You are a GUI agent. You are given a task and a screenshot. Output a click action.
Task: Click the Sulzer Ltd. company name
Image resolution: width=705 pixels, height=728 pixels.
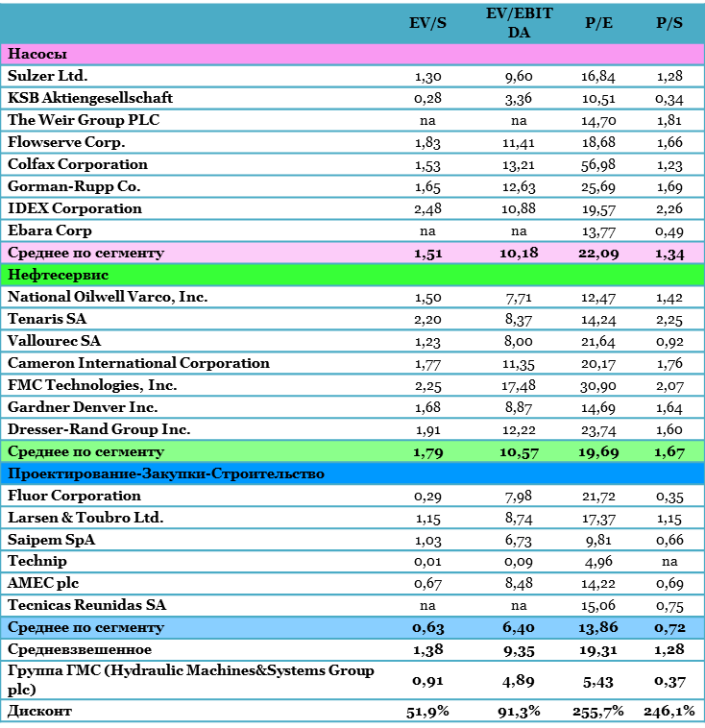click(48, 76)
